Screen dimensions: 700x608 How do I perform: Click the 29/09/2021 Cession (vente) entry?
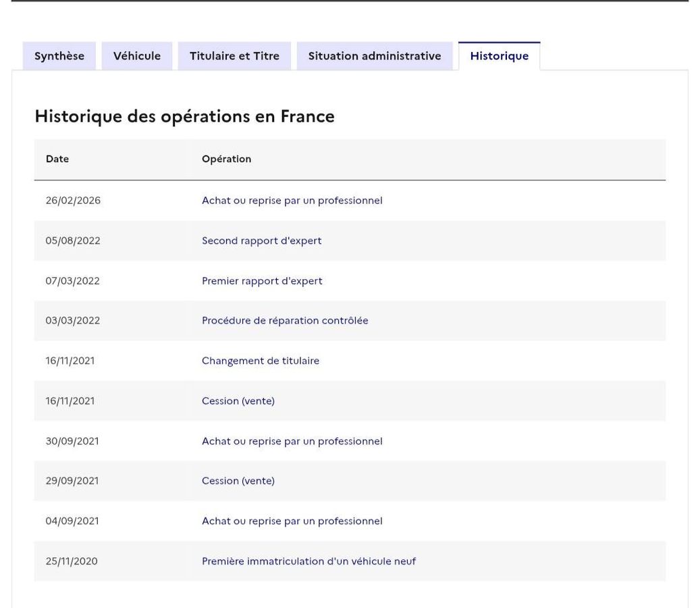(238, 481)
